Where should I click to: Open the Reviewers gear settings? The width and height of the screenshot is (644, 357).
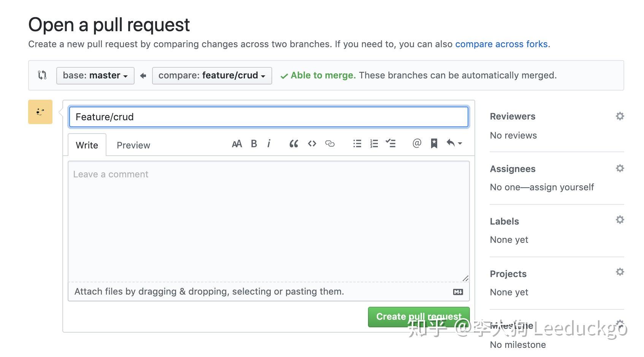(x=620, y=116)
